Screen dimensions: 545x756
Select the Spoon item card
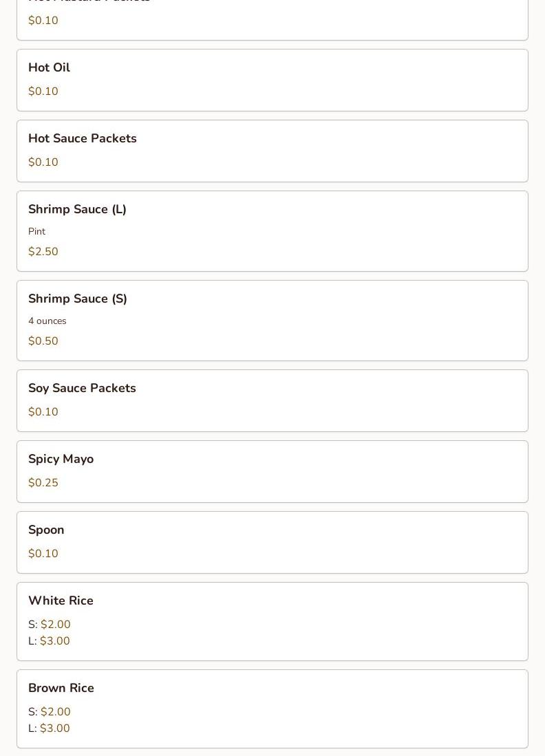(x=272, y=543)
